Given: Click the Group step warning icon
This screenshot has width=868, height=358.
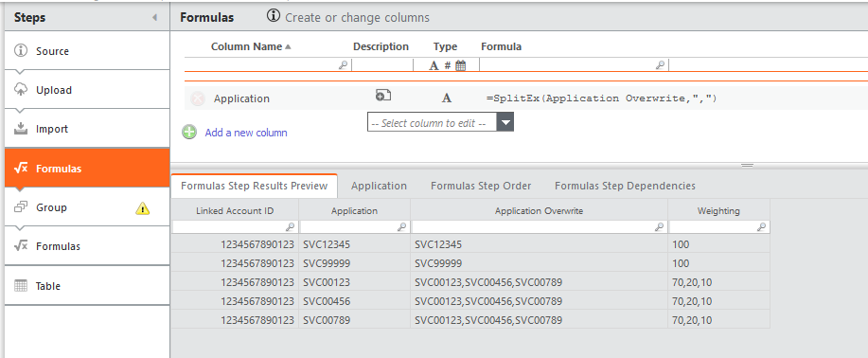Looking at the screenshot, I should [x=143, y=208].
